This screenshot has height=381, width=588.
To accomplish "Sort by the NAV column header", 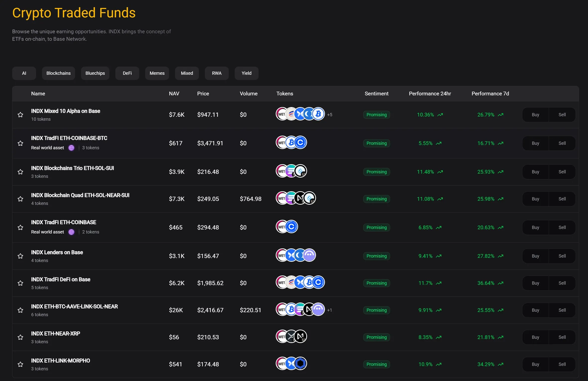I will pyautogui.click(x=174, y=94).
